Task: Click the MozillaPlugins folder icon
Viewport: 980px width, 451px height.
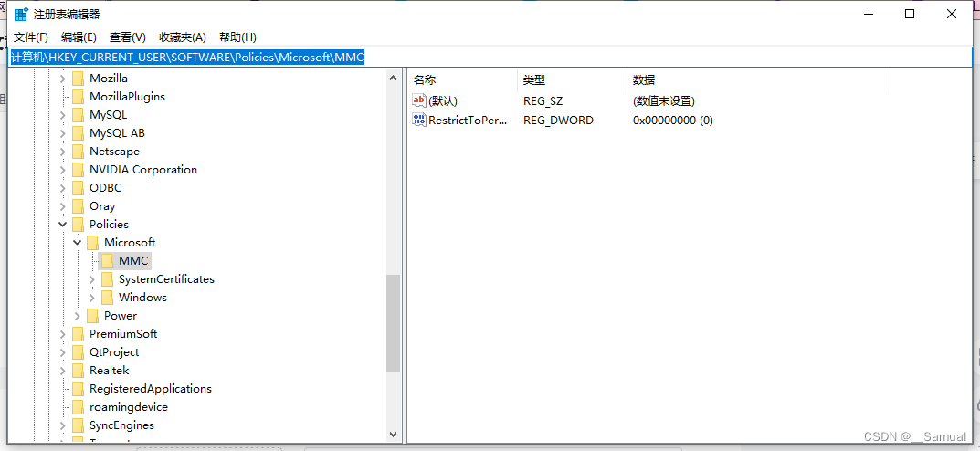Action: (78, 97)
